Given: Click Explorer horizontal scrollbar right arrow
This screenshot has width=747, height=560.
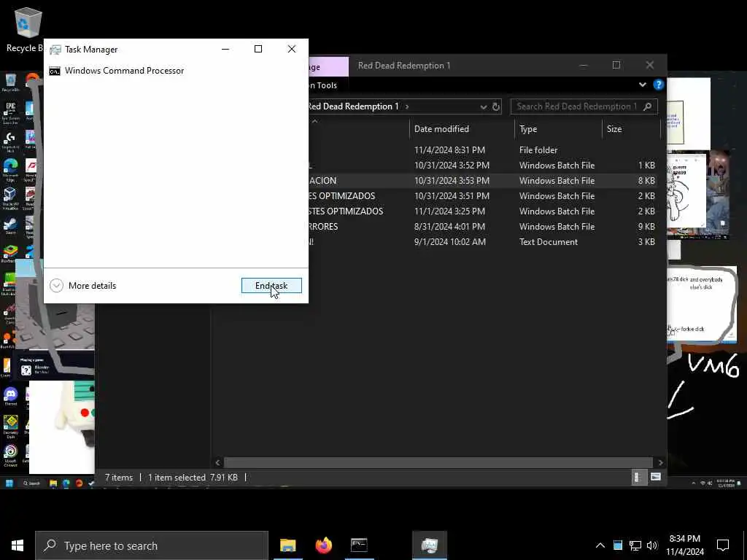Looking at the screenshot, I should tap(660, 462).
